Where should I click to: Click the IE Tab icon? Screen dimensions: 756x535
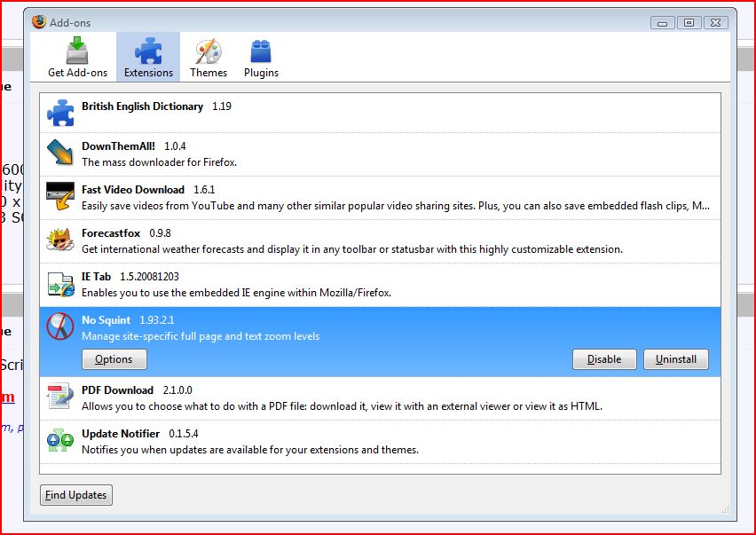coord(60,283)
